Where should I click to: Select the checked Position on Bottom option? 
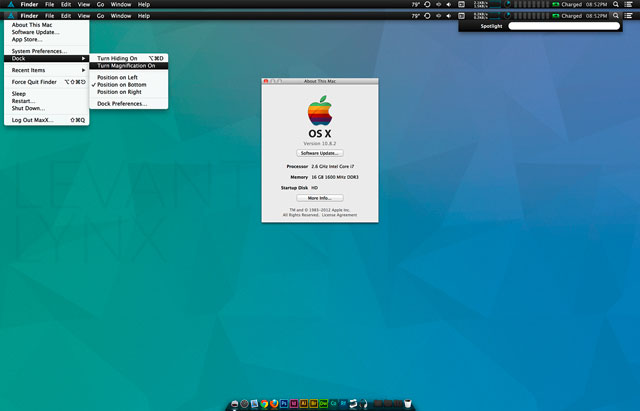click(x=129, y=84)
